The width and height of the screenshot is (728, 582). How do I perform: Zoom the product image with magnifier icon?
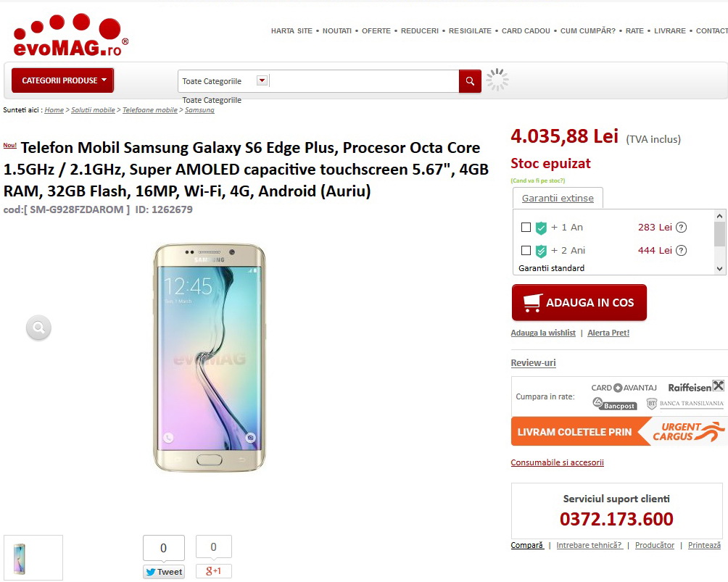pos(38,328)
